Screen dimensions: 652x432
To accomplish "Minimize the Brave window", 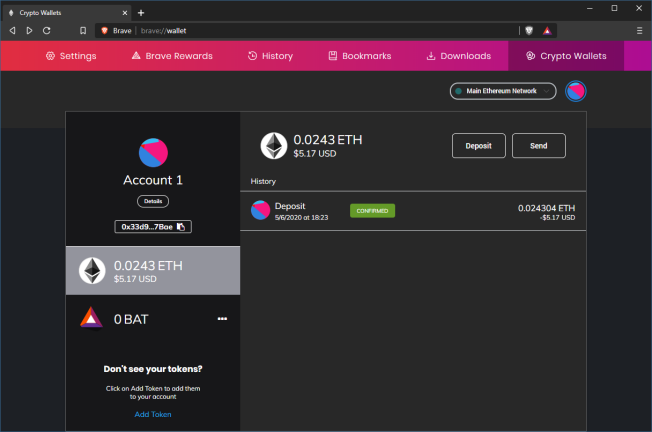I will pos(590,8).
